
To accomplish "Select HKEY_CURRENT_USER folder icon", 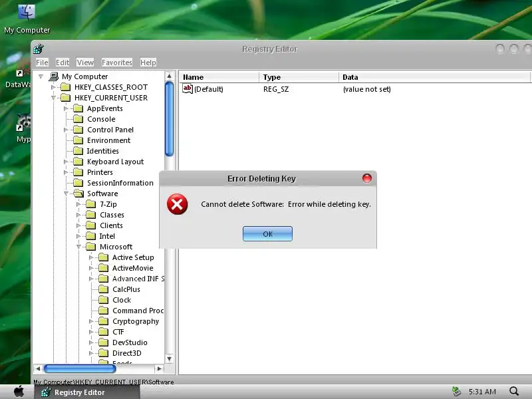I will pos(65,98).
